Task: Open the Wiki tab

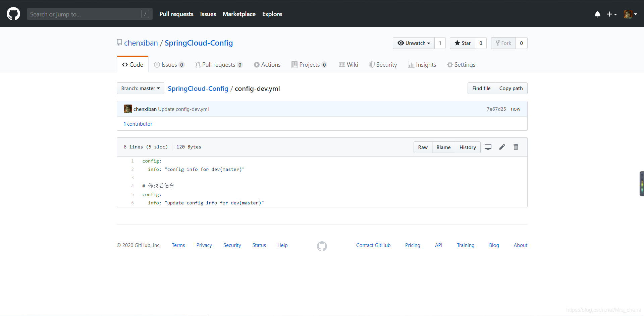Action: point(348,65)
